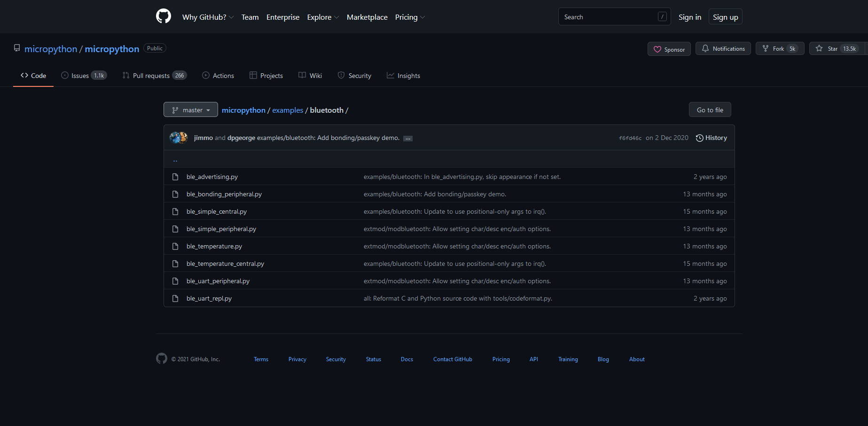Open the Issues tab
This screenshot has width=868, height=426.
[84, 76]
